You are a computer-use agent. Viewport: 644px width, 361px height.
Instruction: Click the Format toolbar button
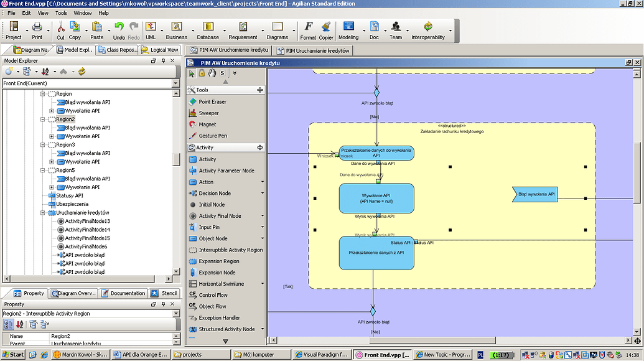click(x=308, y=30)
